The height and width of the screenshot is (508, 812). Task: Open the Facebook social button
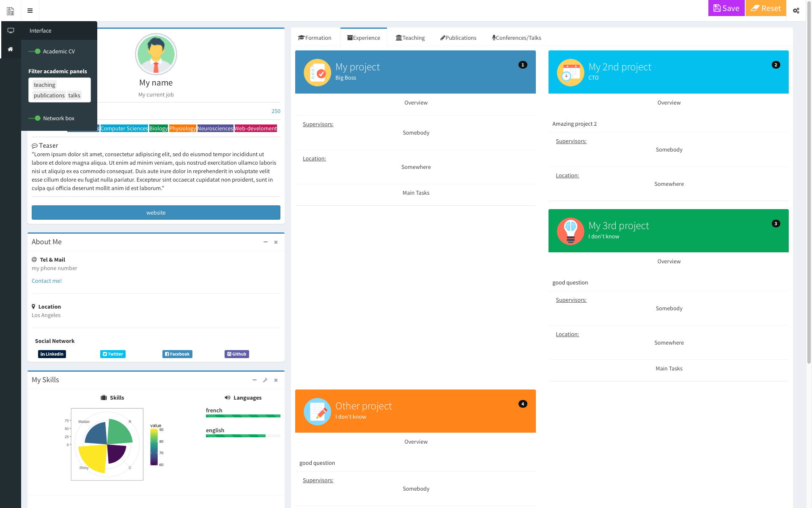coord(177,354)
